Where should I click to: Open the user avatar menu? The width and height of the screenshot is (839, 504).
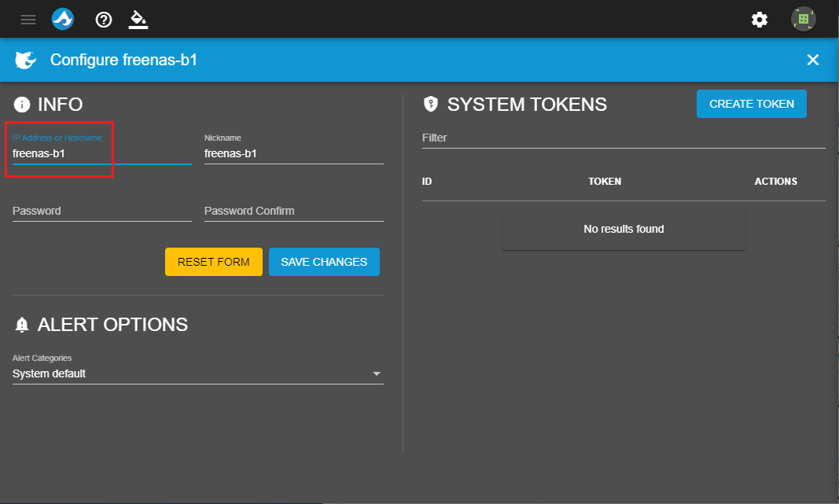click(803, 19)
